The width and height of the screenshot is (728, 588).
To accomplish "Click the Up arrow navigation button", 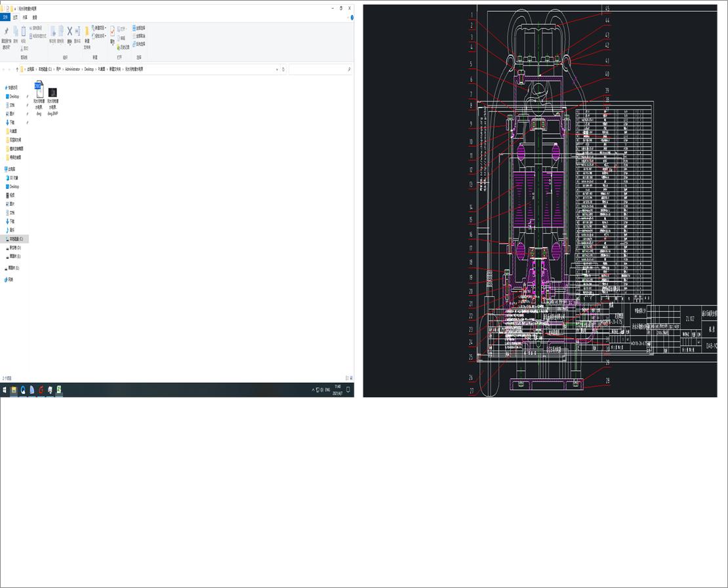I will (x=17, y=69).
